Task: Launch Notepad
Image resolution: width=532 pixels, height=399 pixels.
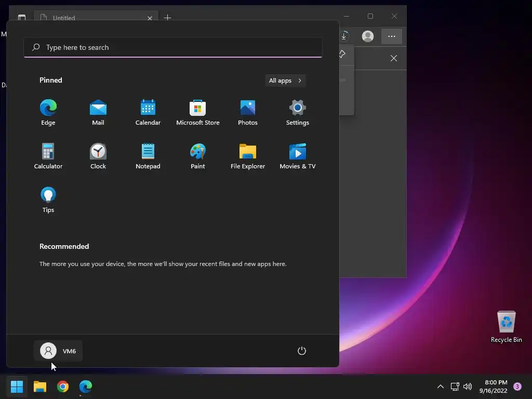Action: (x=148, y=156)
